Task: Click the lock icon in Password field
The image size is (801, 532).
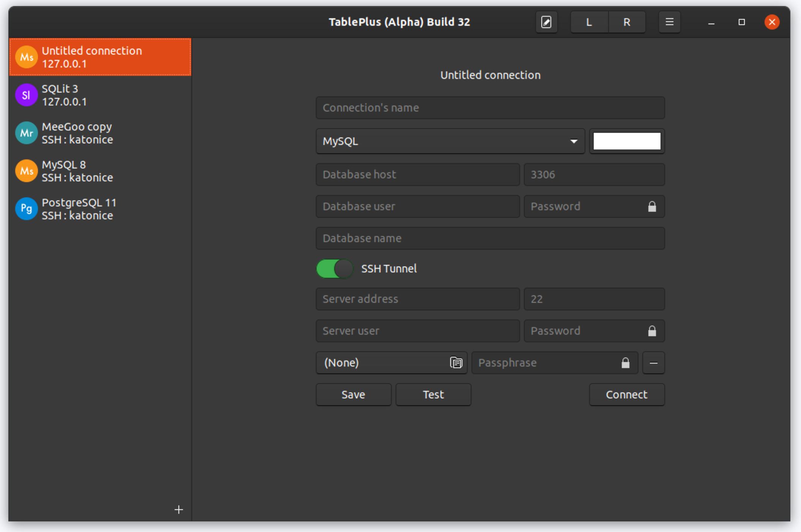Action: tap(652, 206)
